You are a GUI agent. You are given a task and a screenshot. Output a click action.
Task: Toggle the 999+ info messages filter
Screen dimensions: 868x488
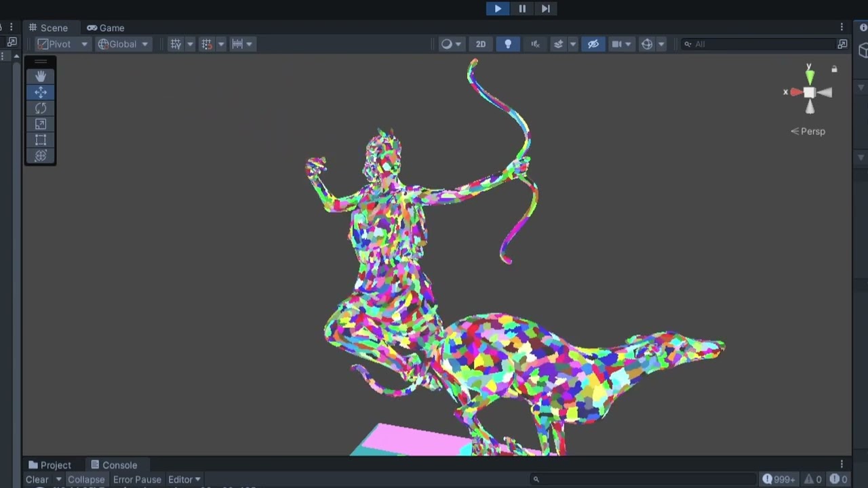(778, 479)
